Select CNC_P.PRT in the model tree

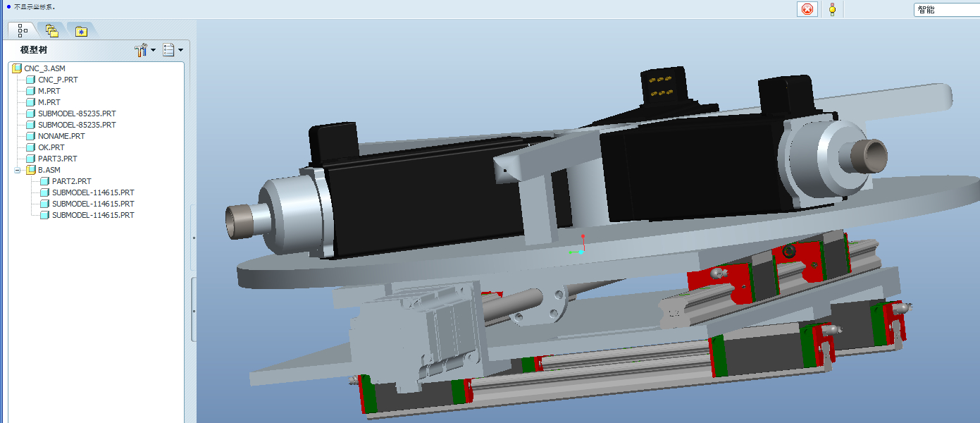(x=51, y=80)
